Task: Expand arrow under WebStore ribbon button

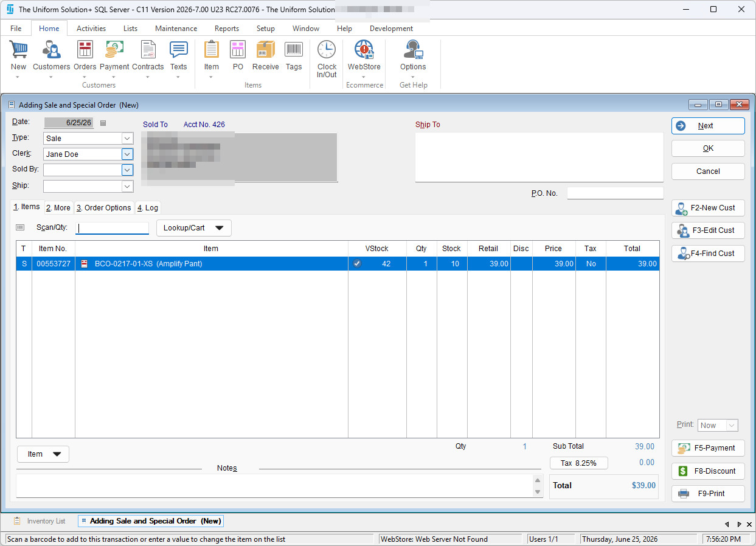Action: click(x=364, y=77)
